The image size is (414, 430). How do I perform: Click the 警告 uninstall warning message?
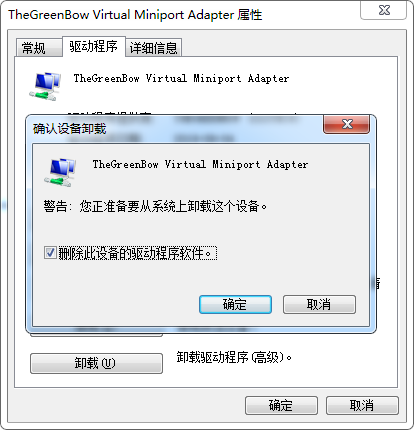(x=155, y=206)
